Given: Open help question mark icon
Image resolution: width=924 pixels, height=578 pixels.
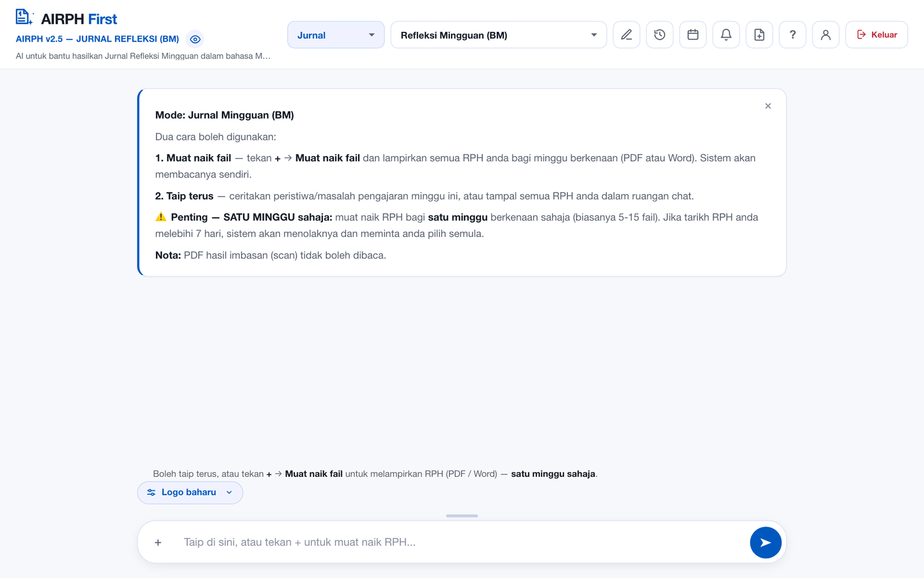Looking at the screenshot, I should click(792, 35).
